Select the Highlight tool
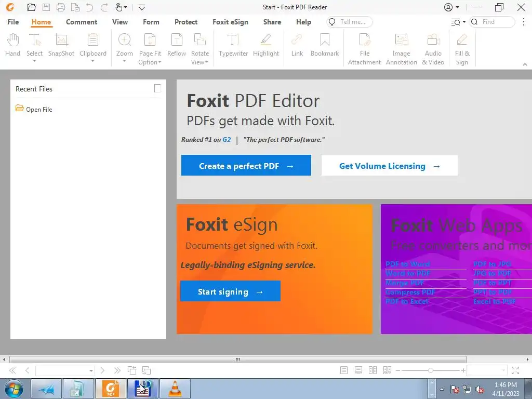 (265, 45)
